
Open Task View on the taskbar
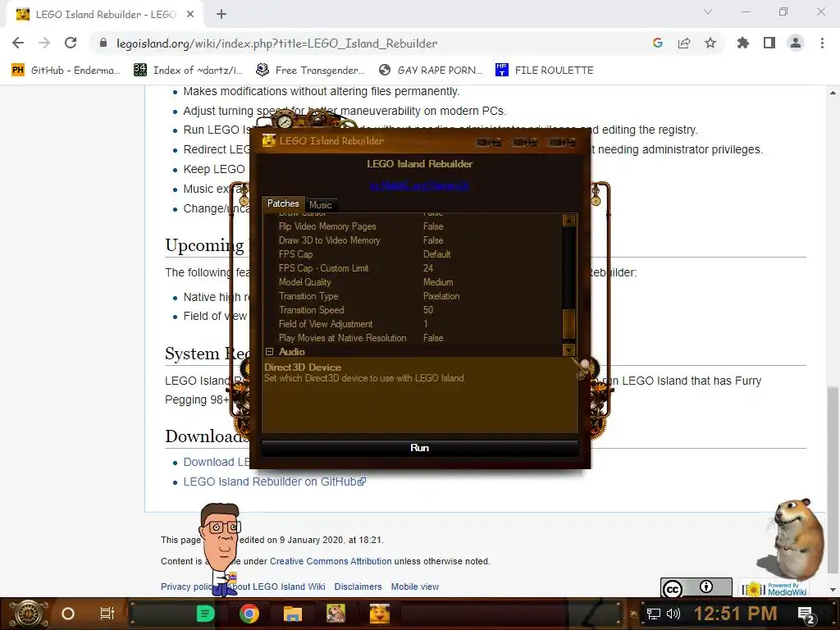coord(107,614)
